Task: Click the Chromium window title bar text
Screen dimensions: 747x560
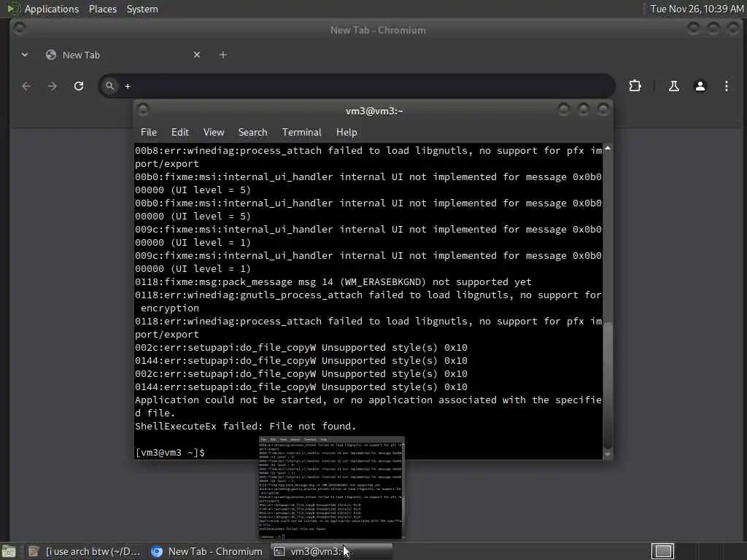Action: (378, 30)
